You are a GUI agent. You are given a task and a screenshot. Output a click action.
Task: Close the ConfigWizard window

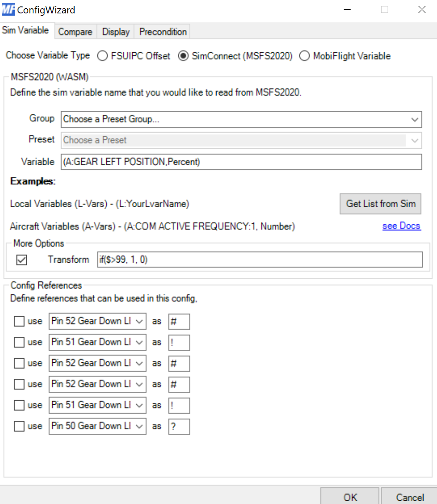422,10
